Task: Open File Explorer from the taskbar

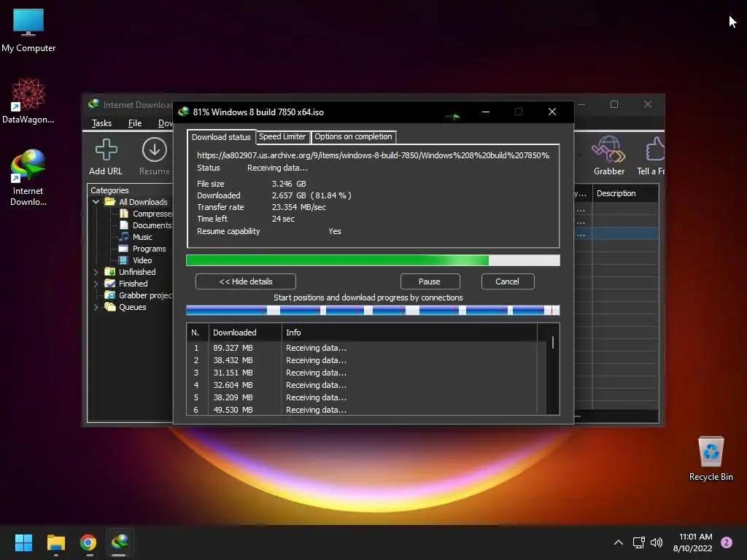Action: click(x=55, y=542)
